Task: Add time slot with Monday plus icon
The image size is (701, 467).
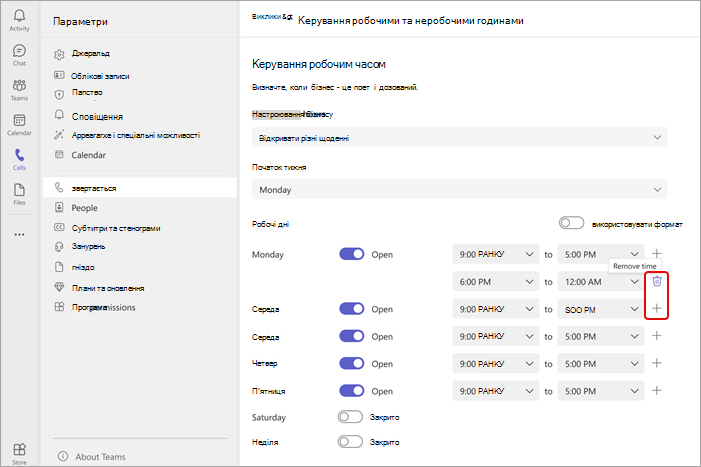Action: click(656, 254)
